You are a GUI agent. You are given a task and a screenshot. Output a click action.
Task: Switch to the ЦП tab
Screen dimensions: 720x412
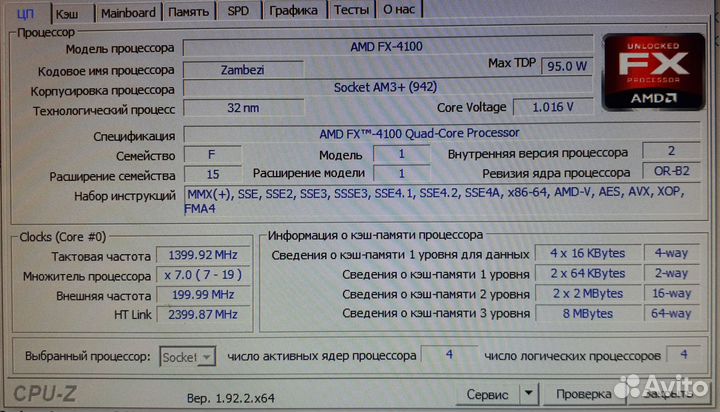27,13
